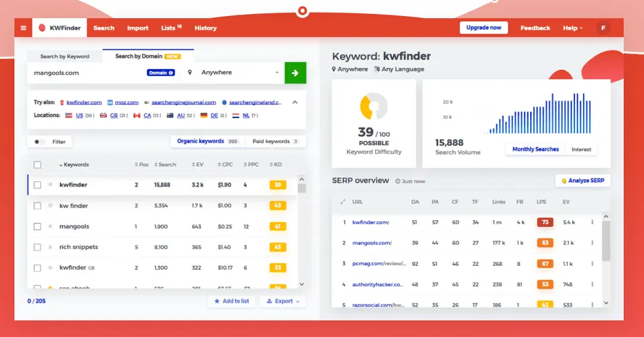
Task: Check the select-all keywords checkbox
Action: [x=38, y=164]
